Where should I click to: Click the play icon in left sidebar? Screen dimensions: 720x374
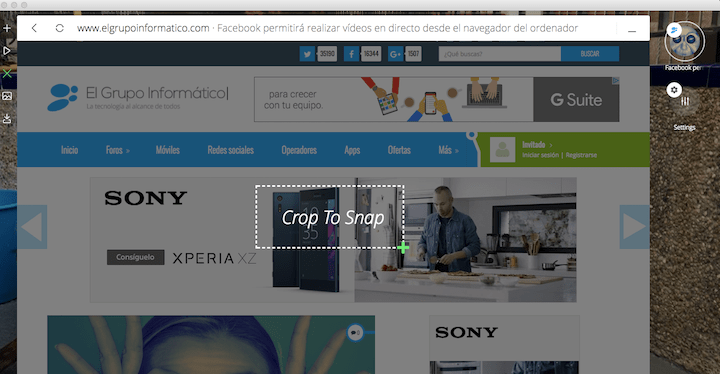7,51
